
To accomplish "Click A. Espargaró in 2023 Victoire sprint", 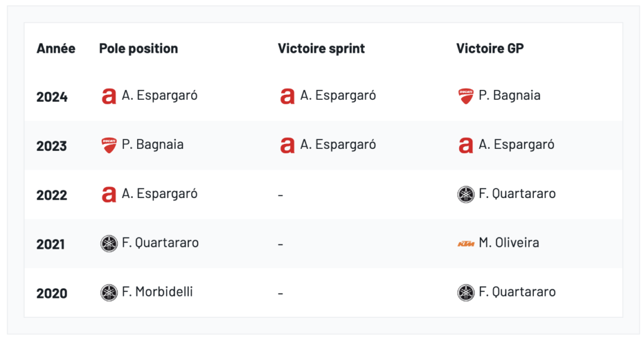I will point(338,144).
